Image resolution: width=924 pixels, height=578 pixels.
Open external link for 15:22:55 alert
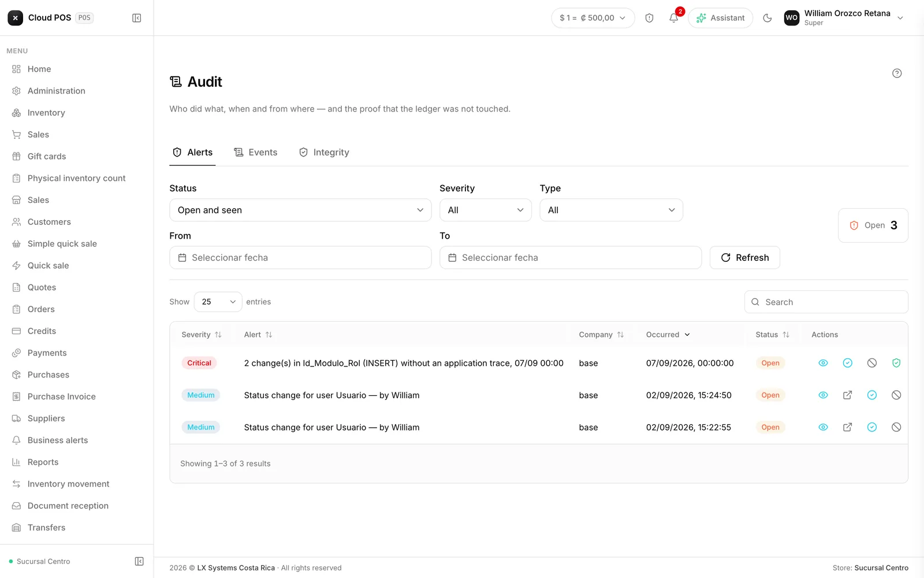pyautogui.click(x=848, y=427)
